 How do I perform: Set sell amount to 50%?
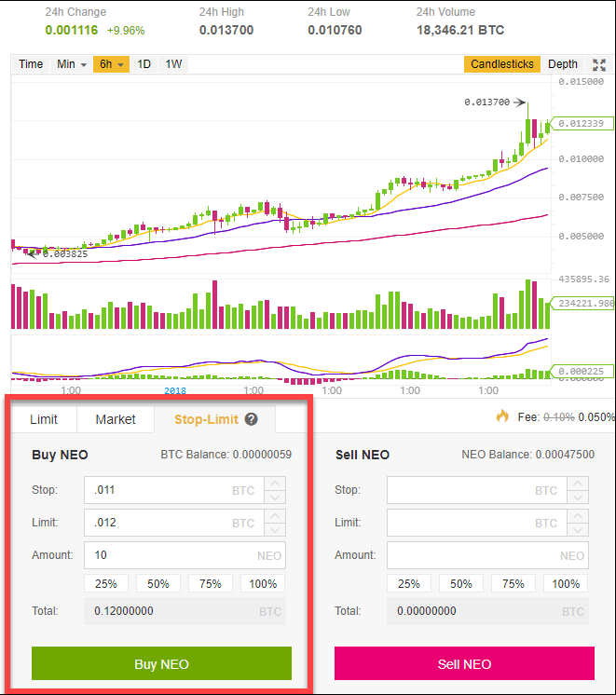[461, 583]
